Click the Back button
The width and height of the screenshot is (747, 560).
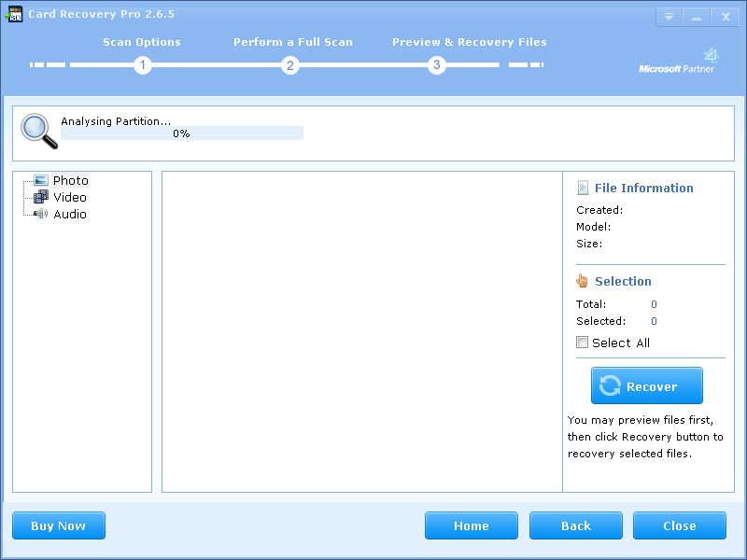pyautogui.click(x=576, y=525)
